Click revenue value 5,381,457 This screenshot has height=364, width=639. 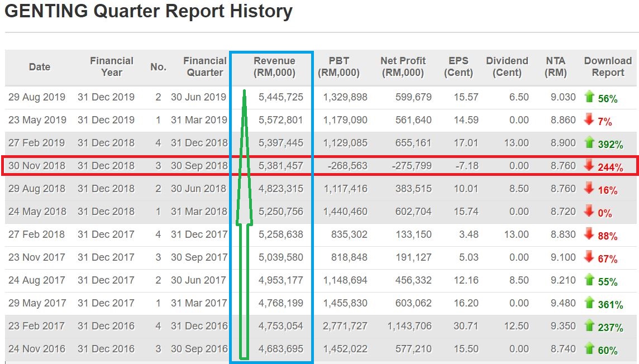tap(281, 165)
